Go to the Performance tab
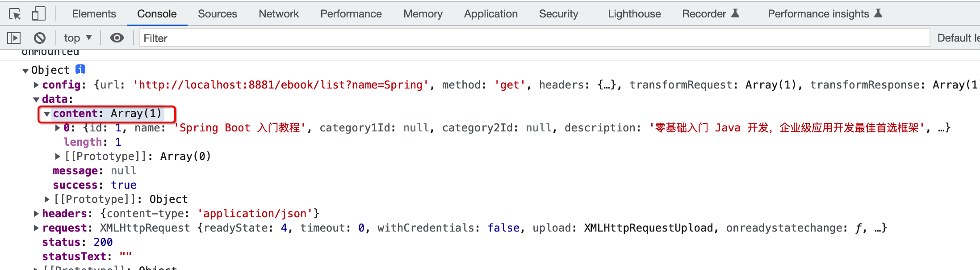Viewport: 980px width, 270px height. [x=351, y=14]
